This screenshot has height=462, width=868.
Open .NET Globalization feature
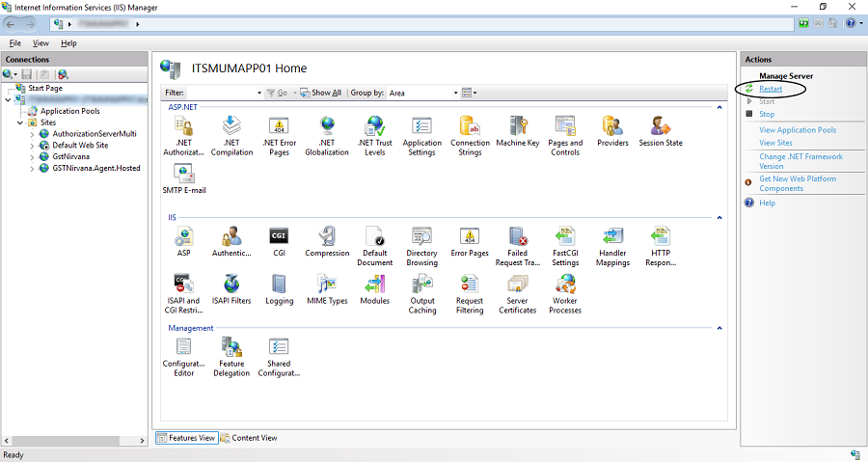coord(327,136)
